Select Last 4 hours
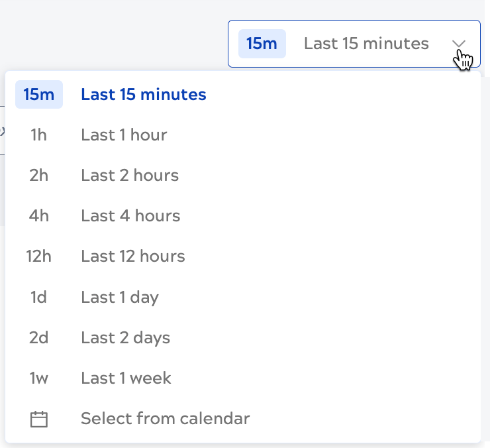 [x=130, y=216]
